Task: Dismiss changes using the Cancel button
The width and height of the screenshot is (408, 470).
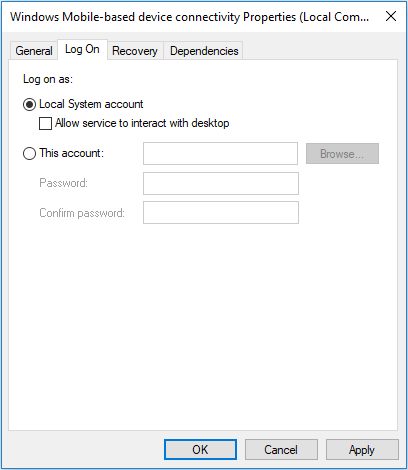Action: (281, 450)
